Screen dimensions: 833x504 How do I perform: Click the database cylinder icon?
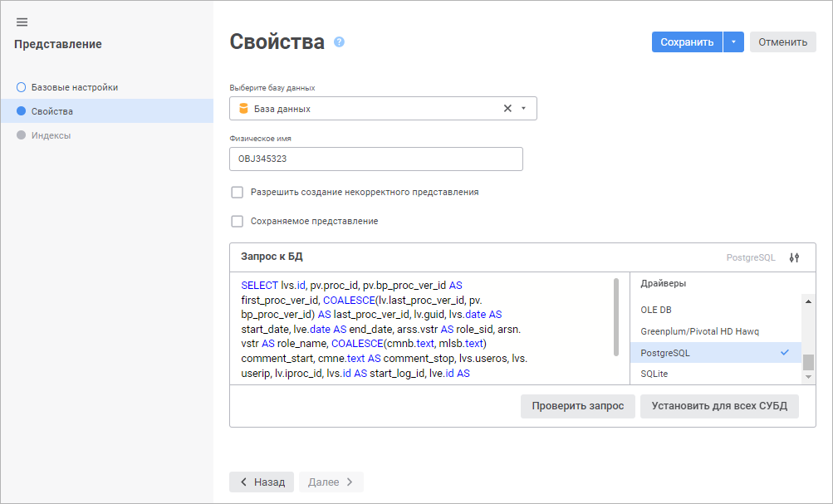(243, 109)
